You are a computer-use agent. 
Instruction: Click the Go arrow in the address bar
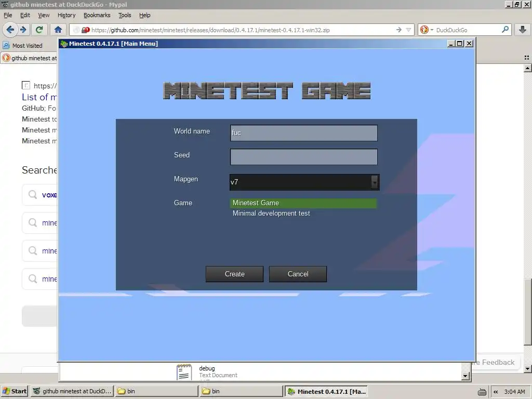(x=399, y=30)
